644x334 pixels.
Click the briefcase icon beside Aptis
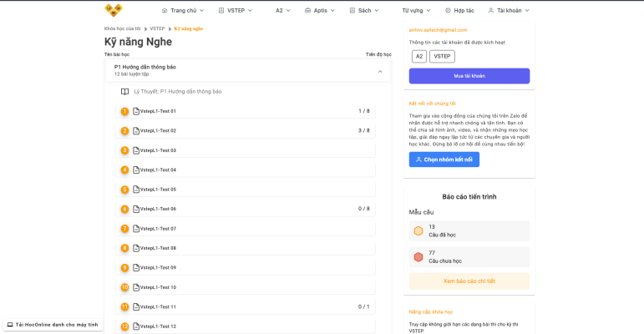pyautogui.click(x=307, y=10)
